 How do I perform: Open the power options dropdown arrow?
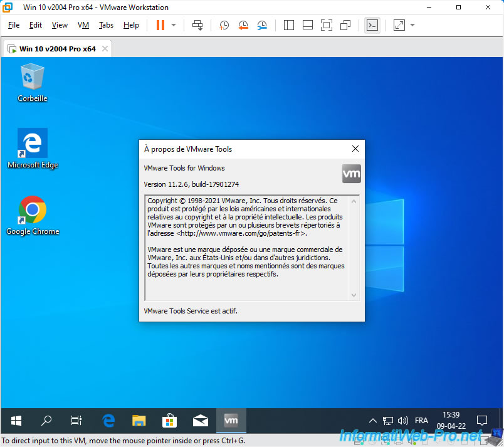click(x=174, y=25)
